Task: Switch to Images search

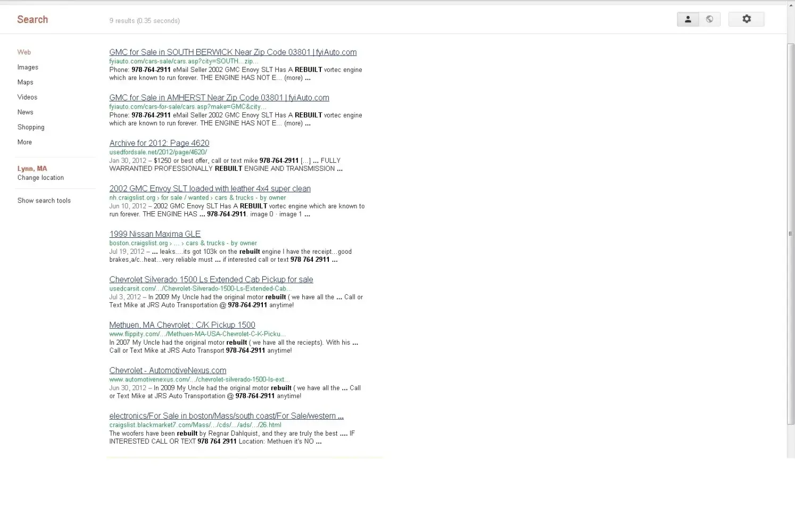Action: (x=28, y=67)
